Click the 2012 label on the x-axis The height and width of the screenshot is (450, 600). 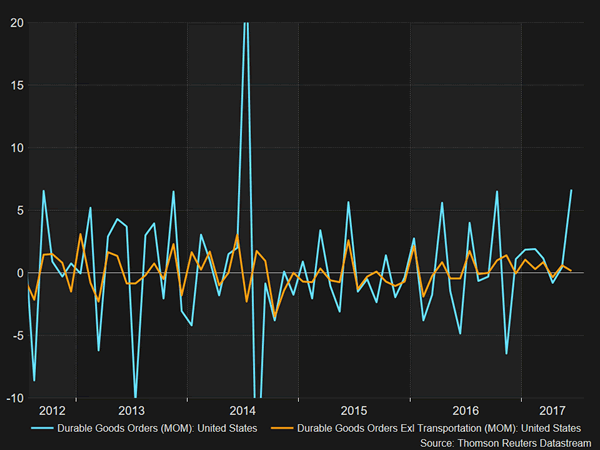tap(53, 411)
